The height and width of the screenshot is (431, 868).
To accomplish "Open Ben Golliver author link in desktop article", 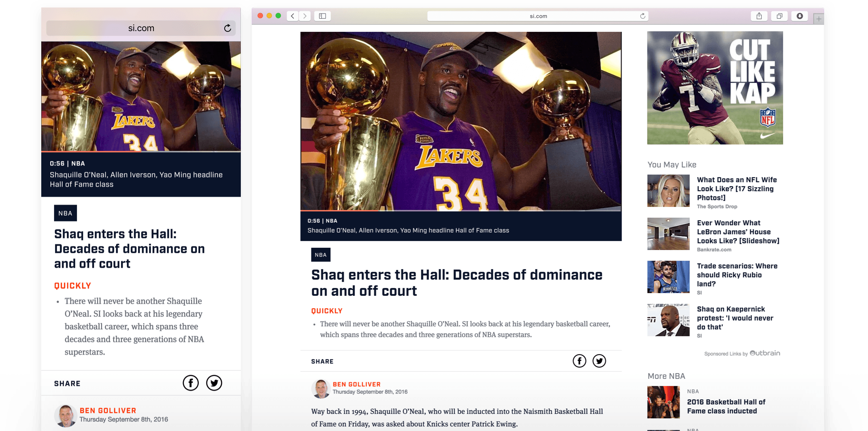I will pos(357,384).
